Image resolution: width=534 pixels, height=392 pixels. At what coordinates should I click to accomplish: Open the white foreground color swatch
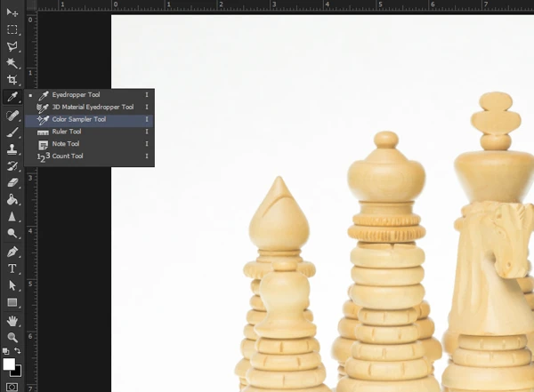pos(9,364)
